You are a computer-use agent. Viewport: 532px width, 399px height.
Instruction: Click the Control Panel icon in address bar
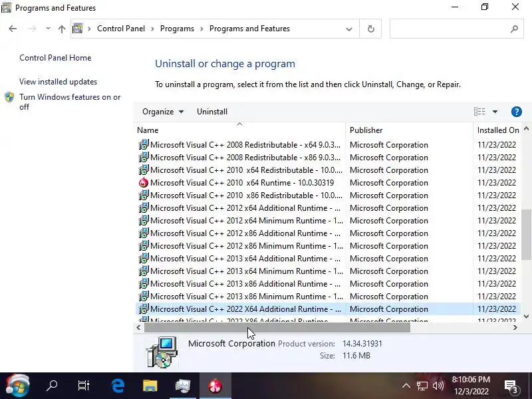[78, 29]
